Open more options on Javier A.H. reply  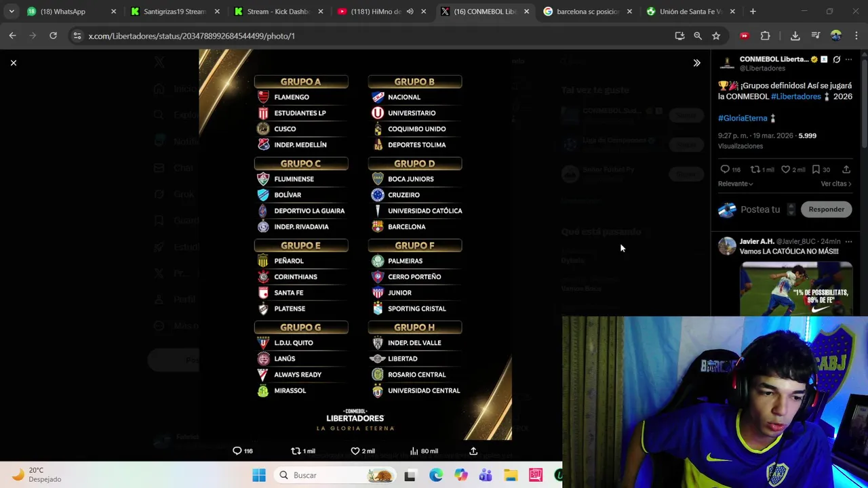click(848, 241)
